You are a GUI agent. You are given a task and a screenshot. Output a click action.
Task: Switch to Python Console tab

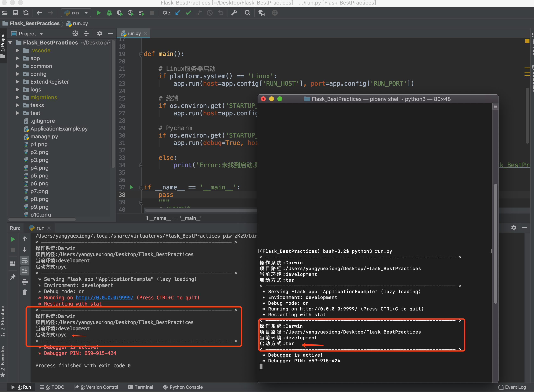click(183, 387)
